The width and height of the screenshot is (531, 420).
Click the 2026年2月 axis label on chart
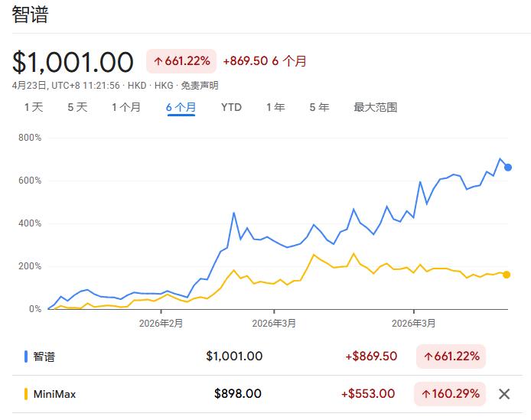click(x=161, y=324)
